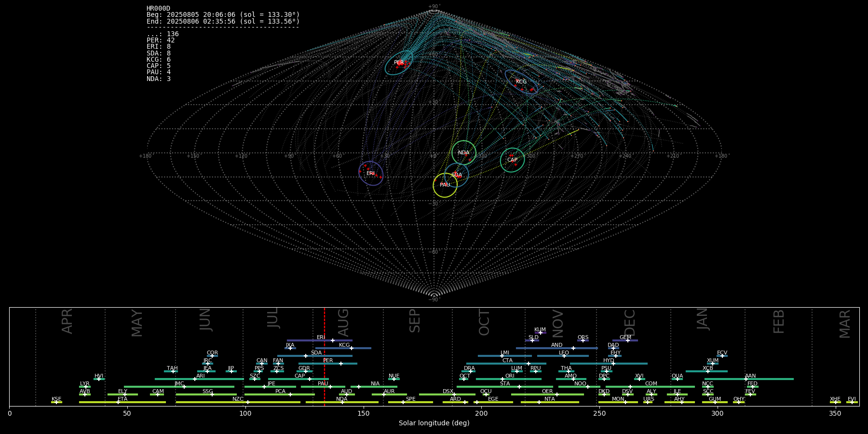Screen dimensions: 868x434
Task: Click the 'PER: 42' count in the legend
Action: tap(161, 41)
